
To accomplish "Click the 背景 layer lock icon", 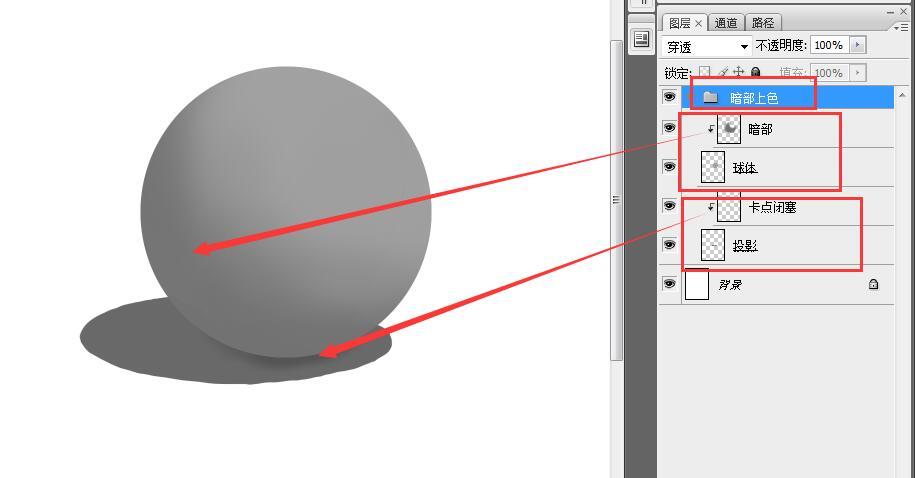I will click(x=874, y=284).
